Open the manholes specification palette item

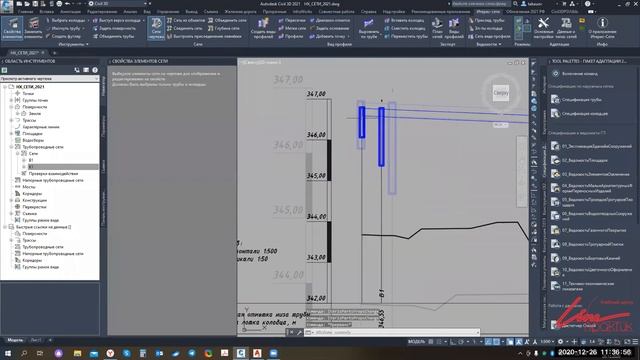pos(579,113)
